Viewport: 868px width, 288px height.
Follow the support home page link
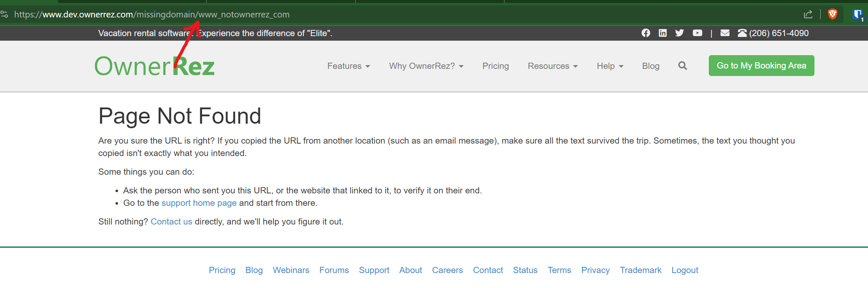click(x=199, y=203)
